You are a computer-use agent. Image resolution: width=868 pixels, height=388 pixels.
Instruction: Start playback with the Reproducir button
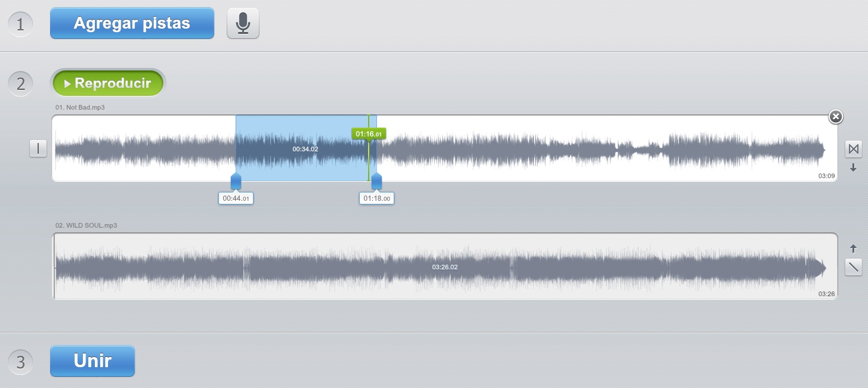107,83
